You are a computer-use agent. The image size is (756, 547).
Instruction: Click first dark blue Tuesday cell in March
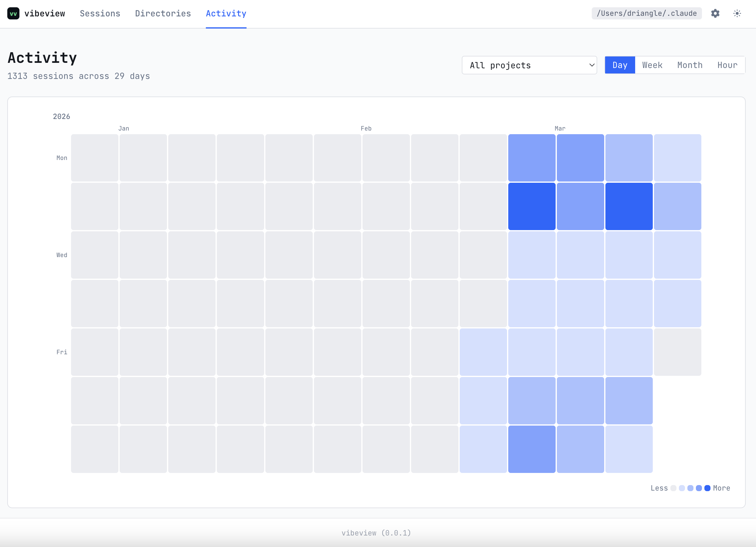pyautogui.click(x=532, y=206)
